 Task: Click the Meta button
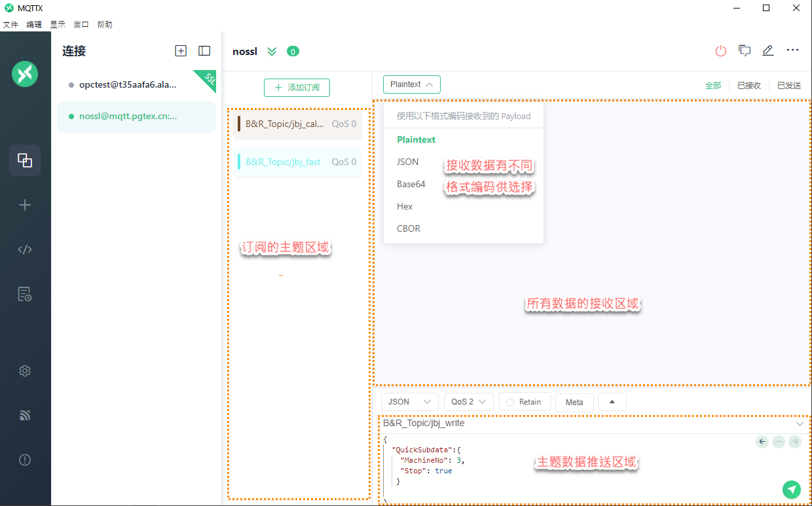(574, 402)
